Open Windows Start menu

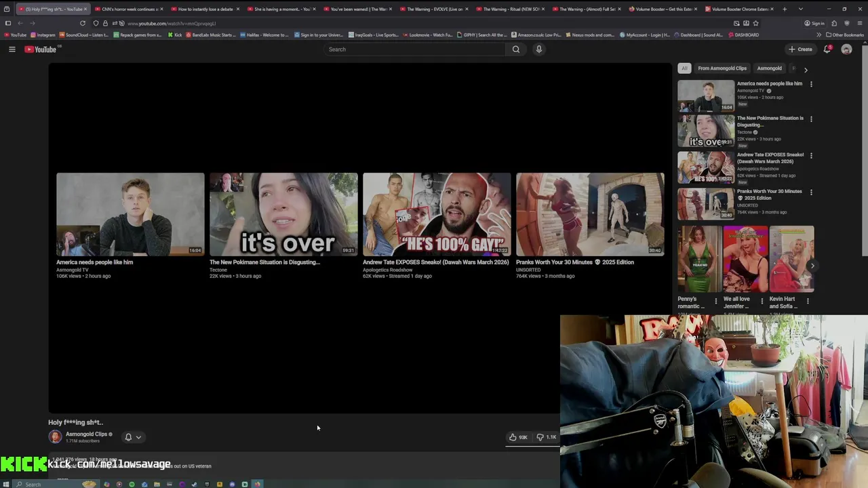(x=7, y=484)
